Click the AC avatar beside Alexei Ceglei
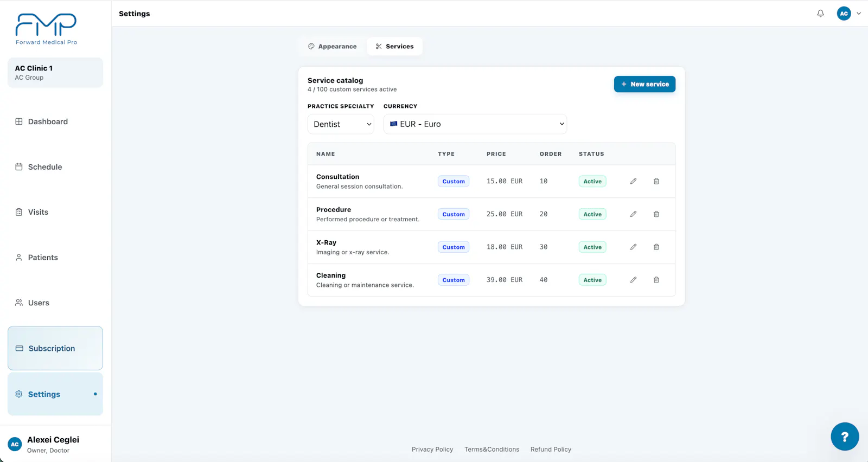This screenshot has height=462, width=868. [x=15, y=444]
